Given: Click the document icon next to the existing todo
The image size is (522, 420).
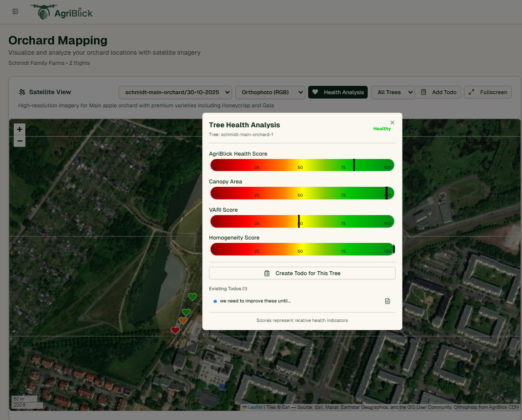Looking at the screenshot, I should (387, 301).
